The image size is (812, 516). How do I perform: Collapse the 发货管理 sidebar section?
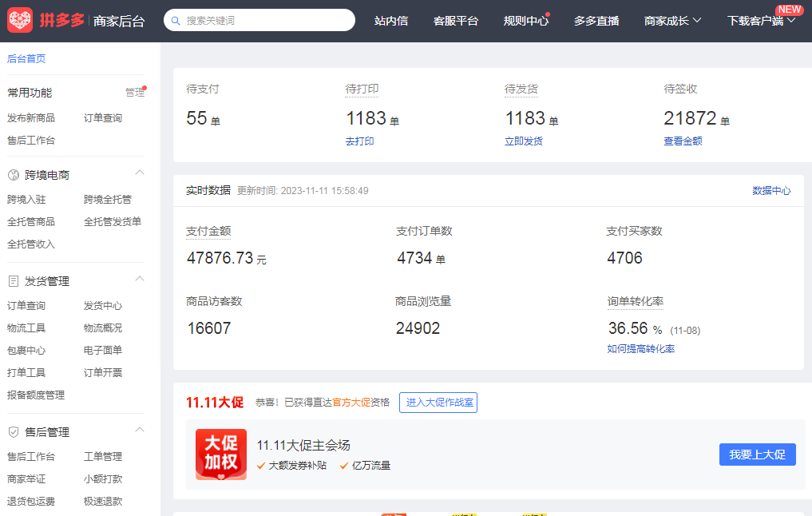[x=140, y=279]
